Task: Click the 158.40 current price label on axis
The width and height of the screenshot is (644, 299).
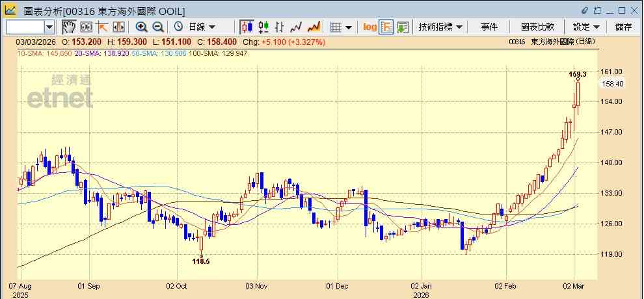Action: 612,84
